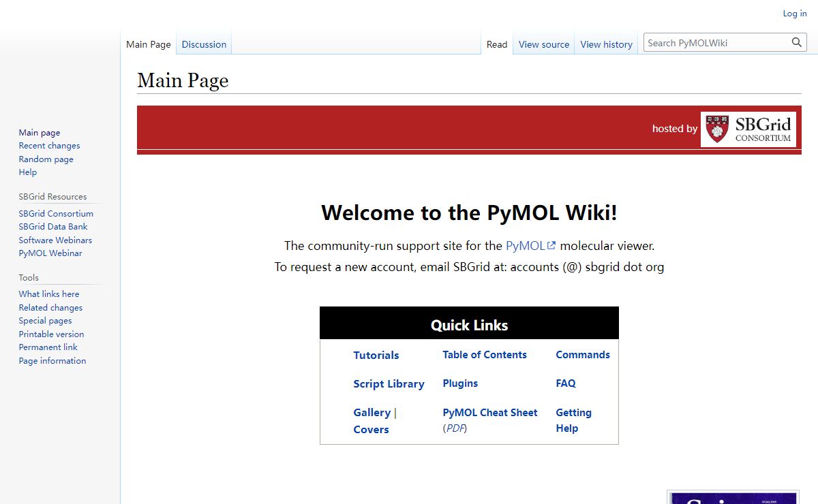Open Related changes link

pyautogui.click(x=50, y=308)
